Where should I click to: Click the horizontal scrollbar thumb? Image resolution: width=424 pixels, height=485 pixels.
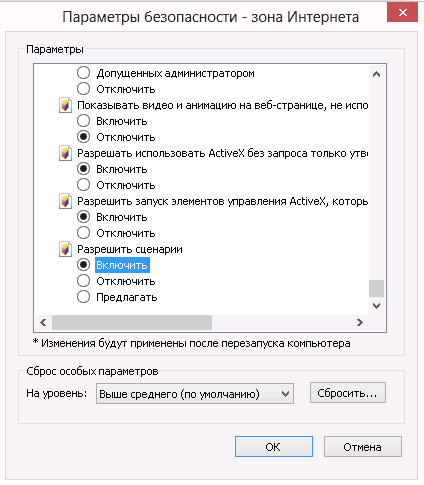pos(132,322)
